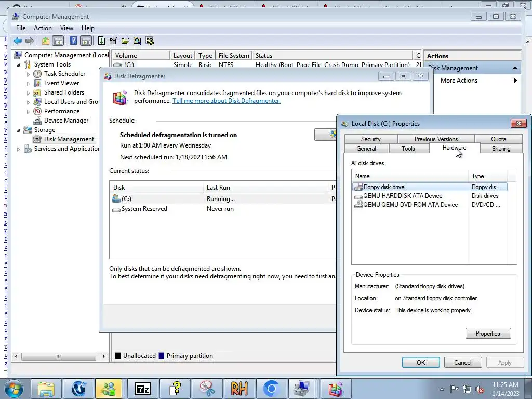Click the Name column header in drives list
This screenshot has height=399, width=532.
pyautogui.click(x=410, y=176)
